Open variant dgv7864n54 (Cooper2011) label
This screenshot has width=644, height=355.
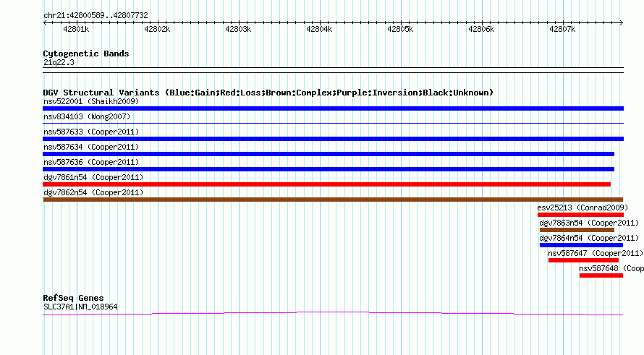(x=589, y=238)
